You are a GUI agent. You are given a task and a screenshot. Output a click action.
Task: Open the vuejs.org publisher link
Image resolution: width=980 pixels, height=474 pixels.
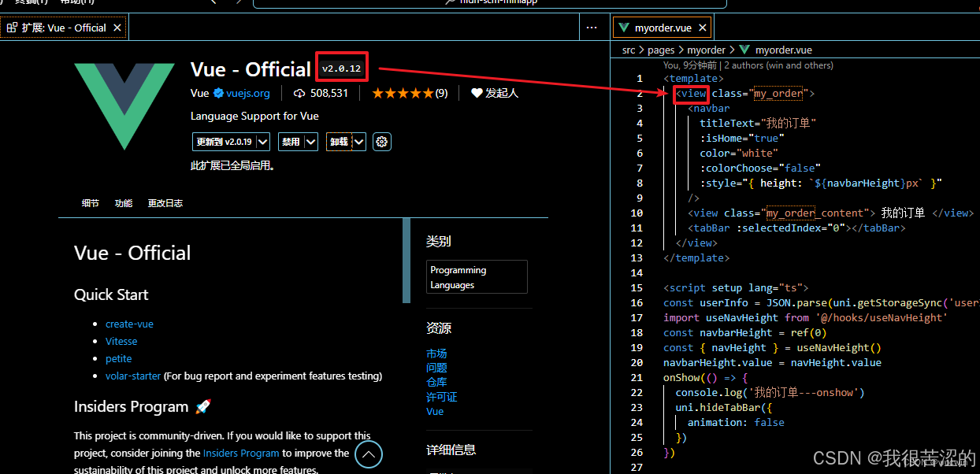coord(248,93)
